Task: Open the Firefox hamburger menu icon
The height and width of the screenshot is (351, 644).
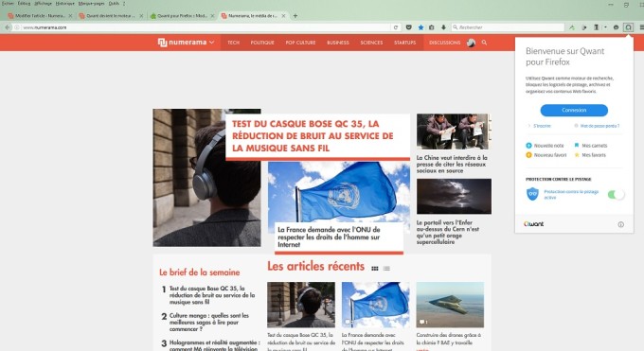Action: [x=641, y=27]
